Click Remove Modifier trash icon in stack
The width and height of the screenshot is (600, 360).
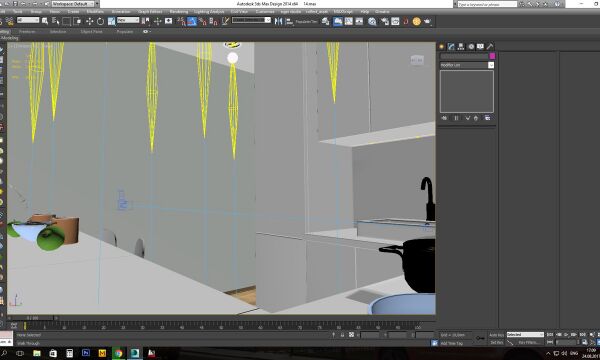476,118
